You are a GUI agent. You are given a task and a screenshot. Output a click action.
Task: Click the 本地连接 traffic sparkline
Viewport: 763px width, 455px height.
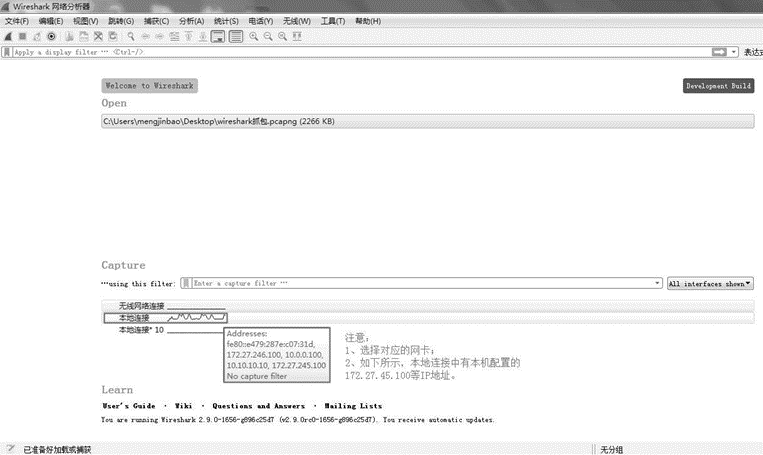[197, 318]
